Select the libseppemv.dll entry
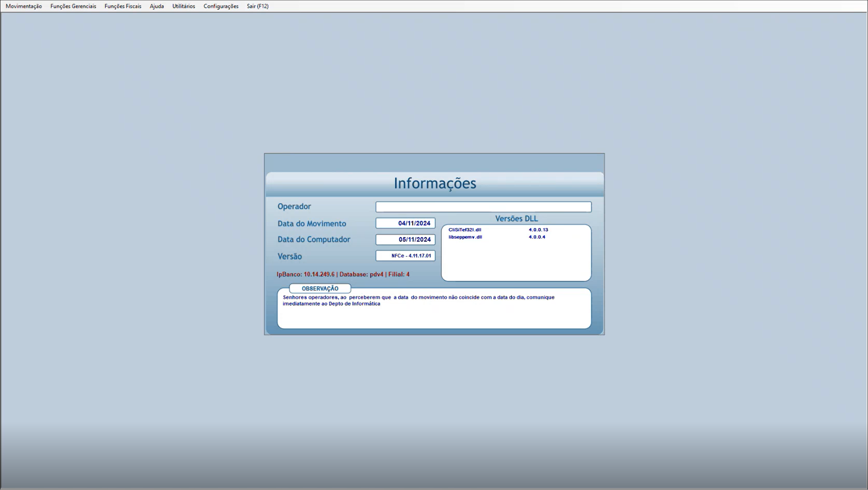The width and height of the screenshot is (868, 490). (465, 237)
